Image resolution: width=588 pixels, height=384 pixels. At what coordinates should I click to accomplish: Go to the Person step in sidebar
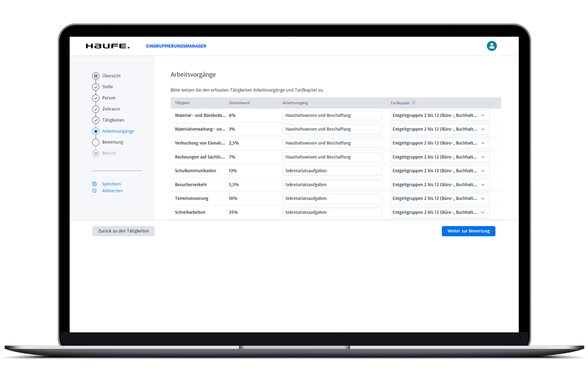[x=109, y=98]
